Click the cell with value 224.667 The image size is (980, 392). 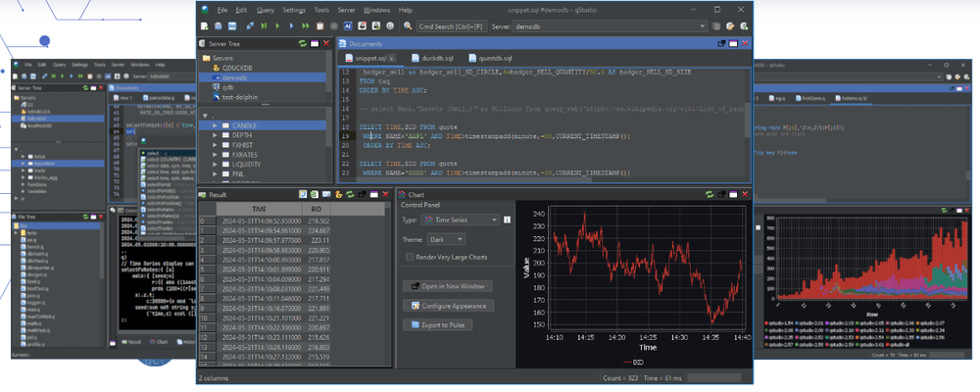(318, 230)
